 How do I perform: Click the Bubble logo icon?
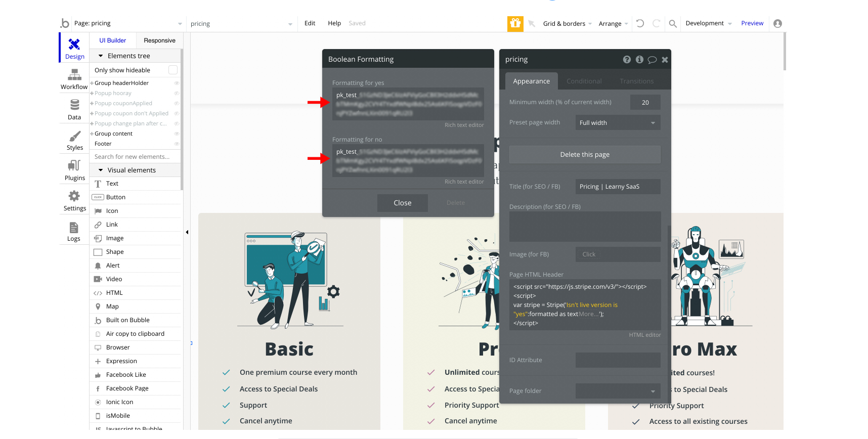coord(65,23)
